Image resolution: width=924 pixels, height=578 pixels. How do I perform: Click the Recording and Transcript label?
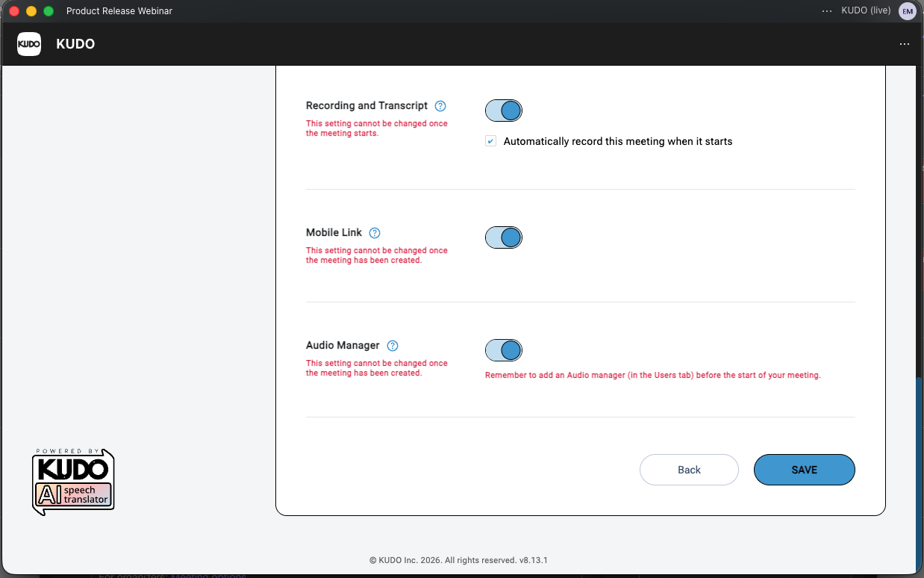click(x=367, y=106)
